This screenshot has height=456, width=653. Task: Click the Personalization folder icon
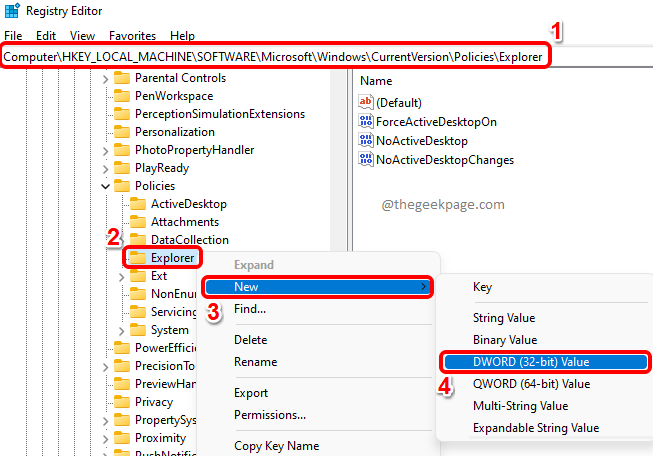pyautogui.click(x=122, y=132)
